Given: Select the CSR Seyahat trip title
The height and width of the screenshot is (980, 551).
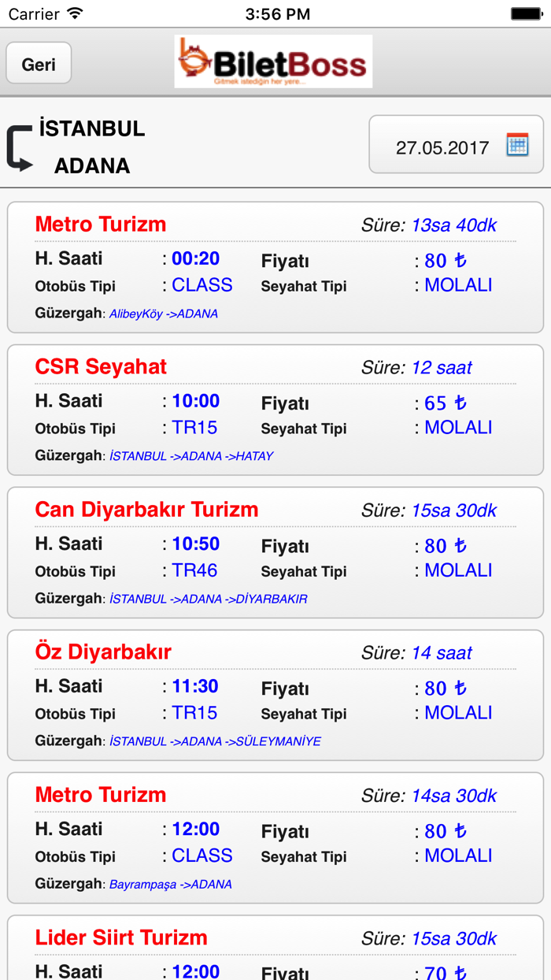Looking at the screenshot, I should click(101, 366).
